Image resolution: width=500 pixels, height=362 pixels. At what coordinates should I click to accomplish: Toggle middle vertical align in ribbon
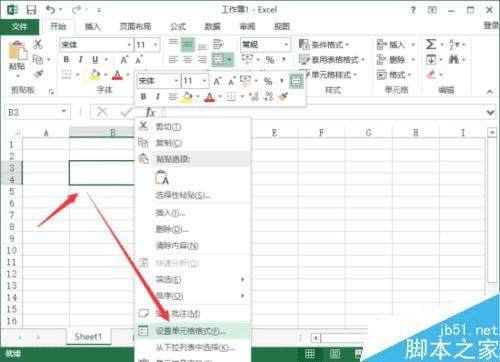click(188, 44)
